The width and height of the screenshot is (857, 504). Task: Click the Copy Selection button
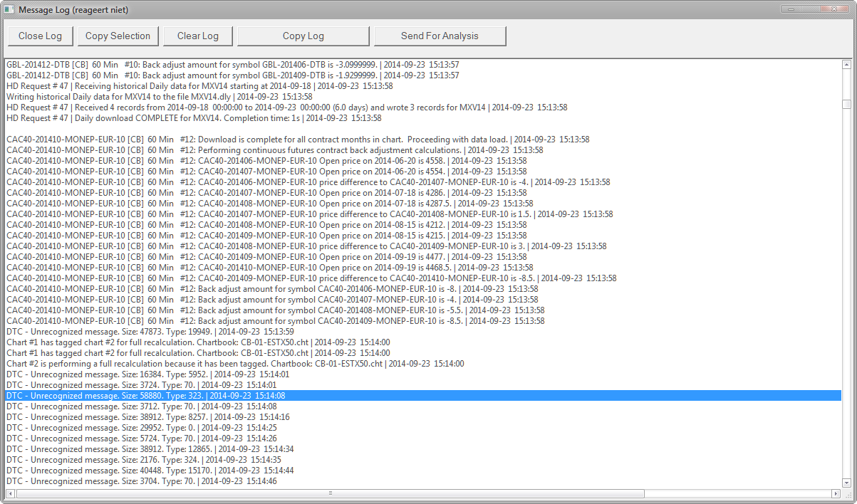click(118, 36)
